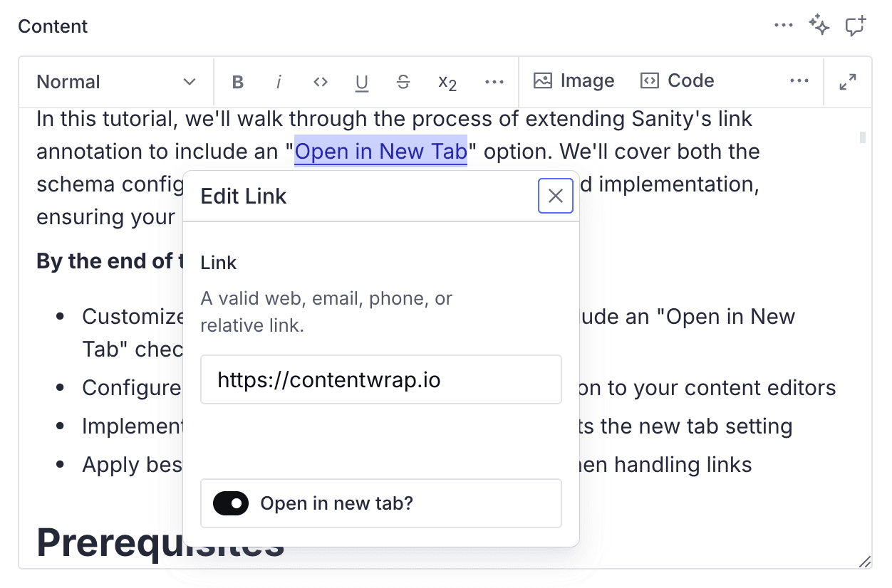Add a comment on the Content field
Image resolution: width=892 pixels, height=588 pixels.
click(x=855, y=25)
